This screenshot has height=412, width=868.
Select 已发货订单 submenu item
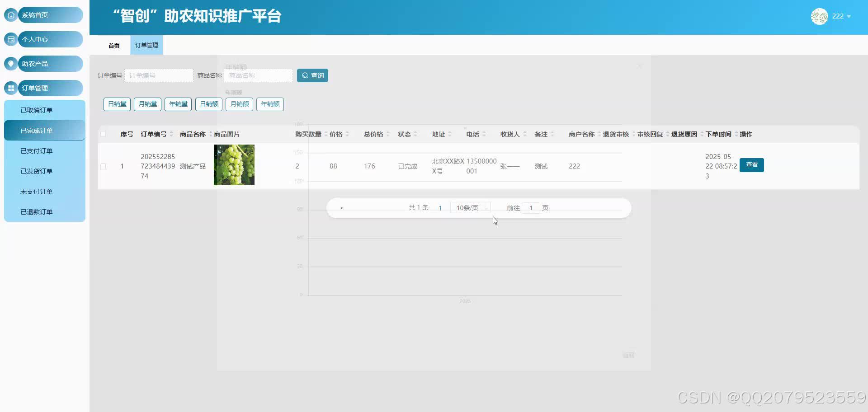click(x=45, y=171)
